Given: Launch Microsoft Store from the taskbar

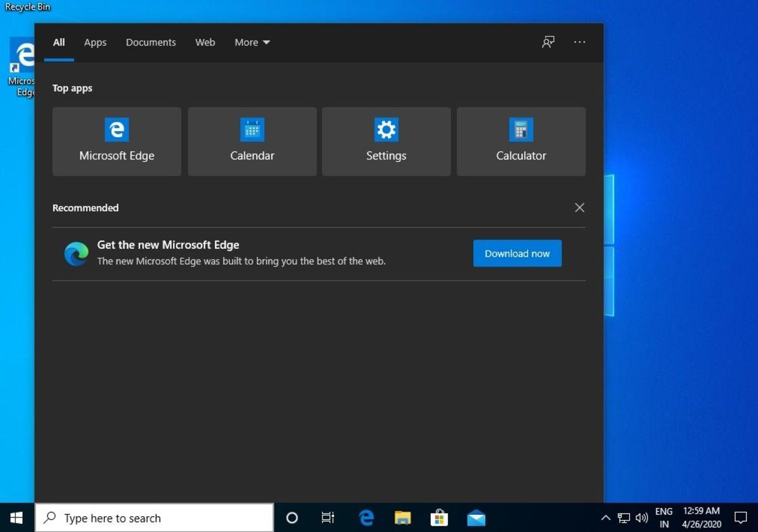Looking at the screenshot, I should (439, 517).
